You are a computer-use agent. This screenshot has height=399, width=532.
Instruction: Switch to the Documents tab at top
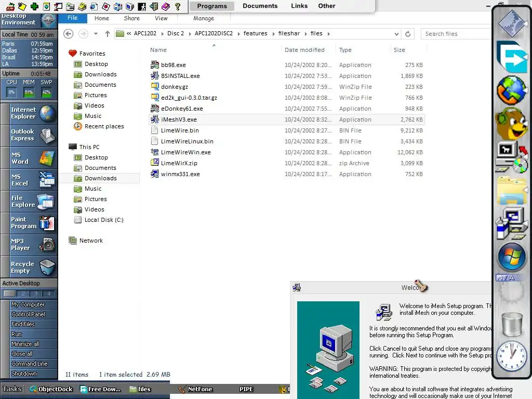click(x=260, y=6)
